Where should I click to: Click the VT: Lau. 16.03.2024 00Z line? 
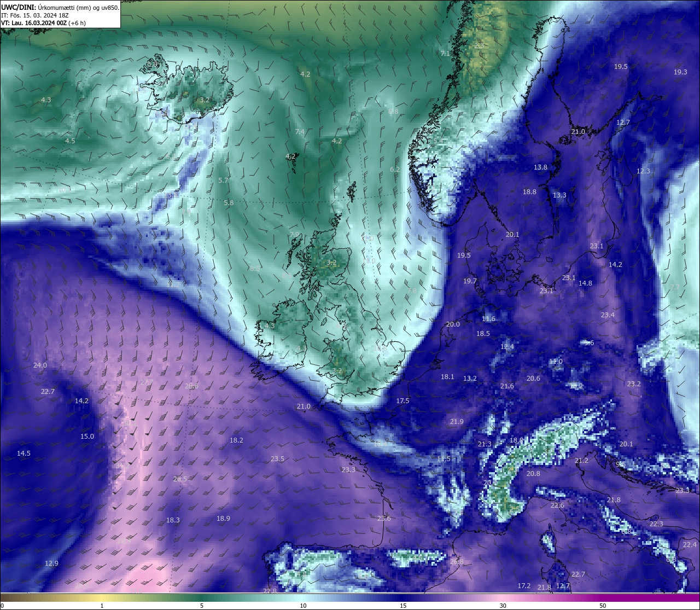pos(43,23)
